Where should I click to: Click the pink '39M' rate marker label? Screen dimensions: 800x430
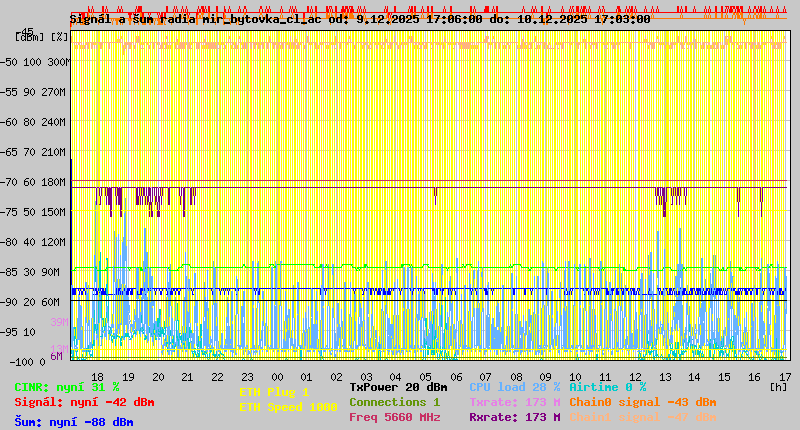(59, 322)
